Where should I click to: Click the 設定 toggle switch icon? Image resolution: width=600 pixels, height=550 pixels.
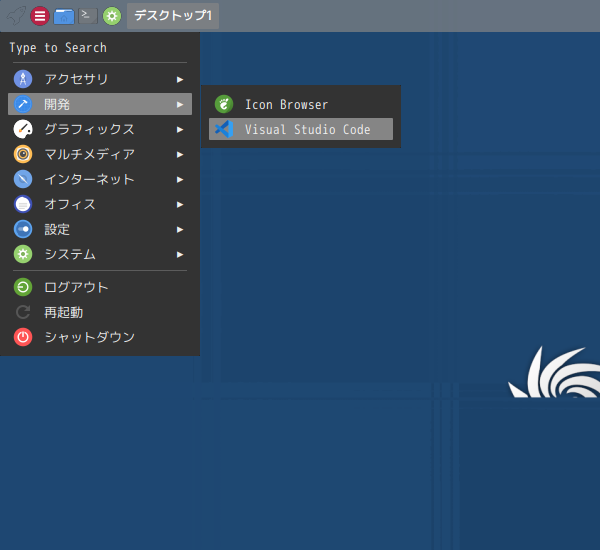pos(23,229)
